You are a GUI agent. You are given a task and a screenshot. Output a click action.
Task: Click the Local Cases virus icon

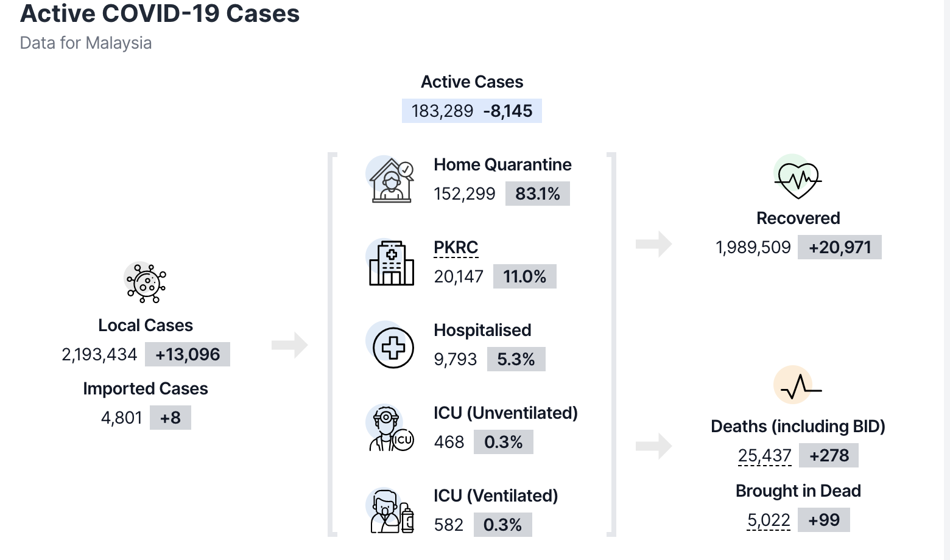point(146,283)
